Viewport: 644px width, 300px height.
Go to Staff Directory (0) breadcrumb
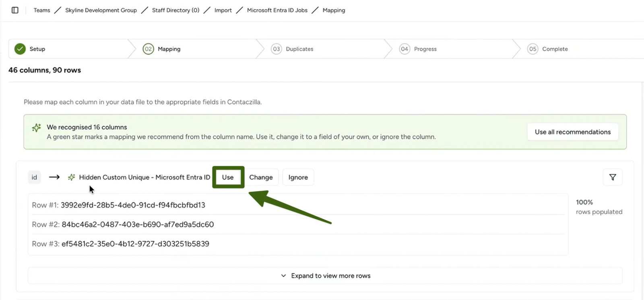point(175,10)
